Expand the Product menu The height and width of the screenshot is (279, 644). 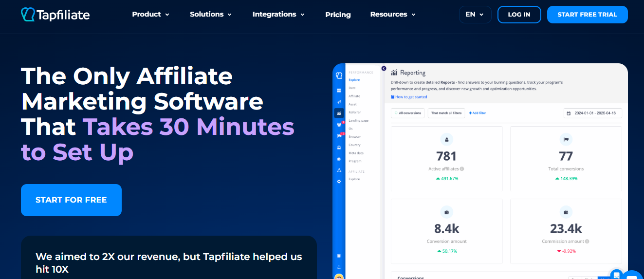click(x=150, y=14)
